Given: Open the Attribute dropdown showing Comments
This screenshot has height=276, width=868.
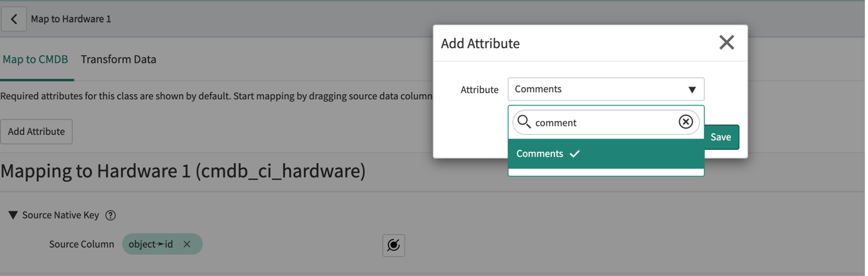Looking at the screenshot, I should click(606, 89).
